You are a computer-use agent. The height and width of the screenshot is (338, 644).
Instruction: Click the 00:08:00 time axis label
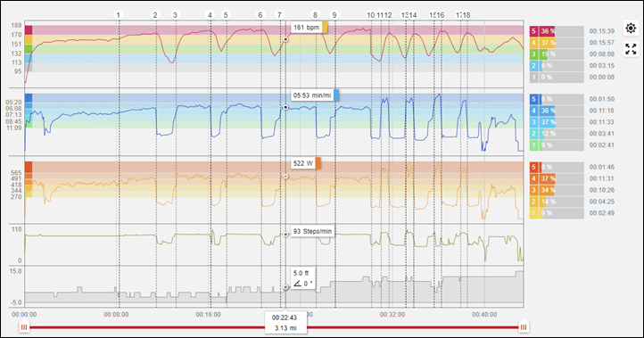click(x=116, y=315)
